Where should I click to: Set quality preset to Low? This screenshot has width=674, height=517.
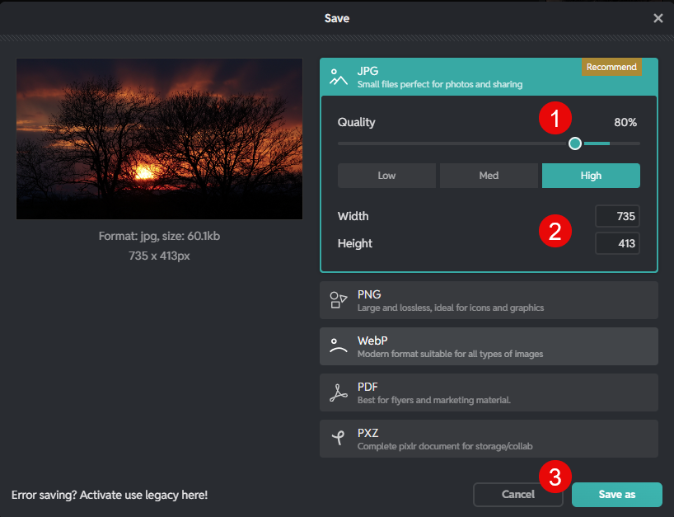point(386,176)
